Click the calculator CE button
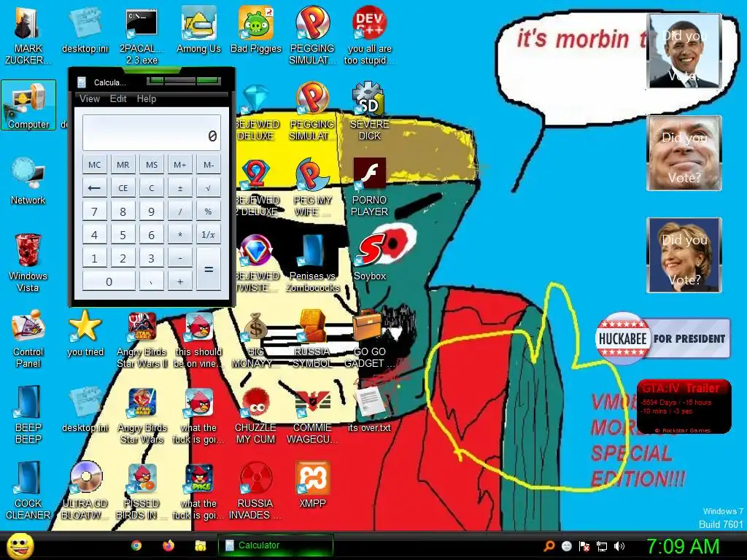The height and width of the screenshot is (560, 747). click(x=123, y=188)
